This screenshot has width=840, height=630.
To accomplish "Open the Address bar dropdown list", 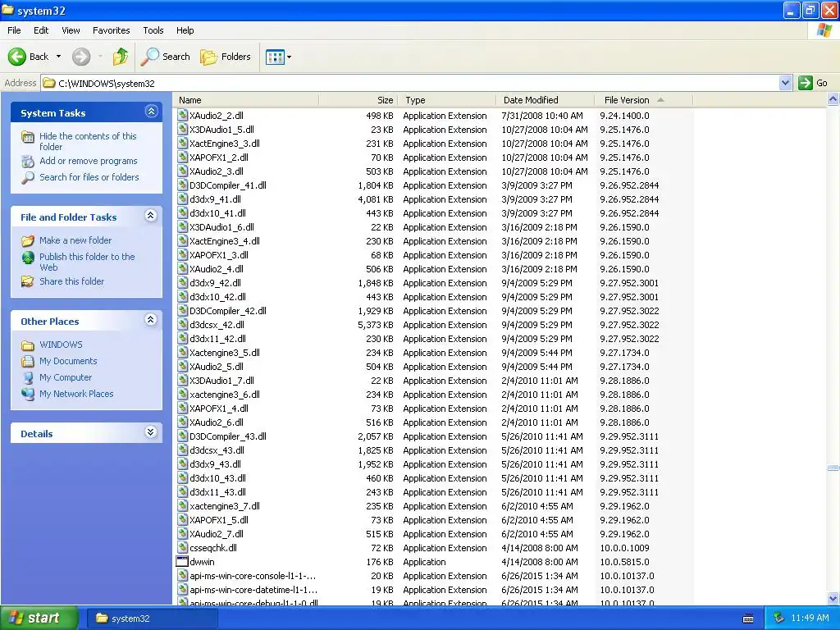I will (785, 83).
